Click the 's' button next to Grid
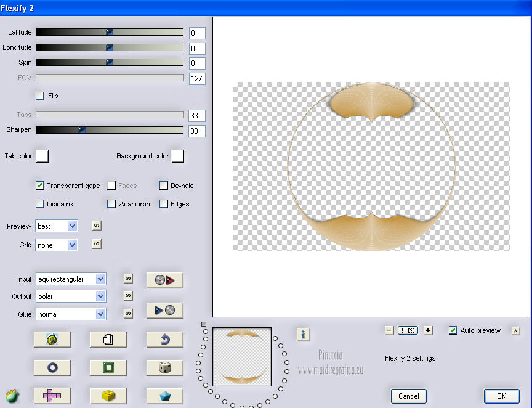Image resolution: width=532 pixels, height=408 pixels. point(97,244)
